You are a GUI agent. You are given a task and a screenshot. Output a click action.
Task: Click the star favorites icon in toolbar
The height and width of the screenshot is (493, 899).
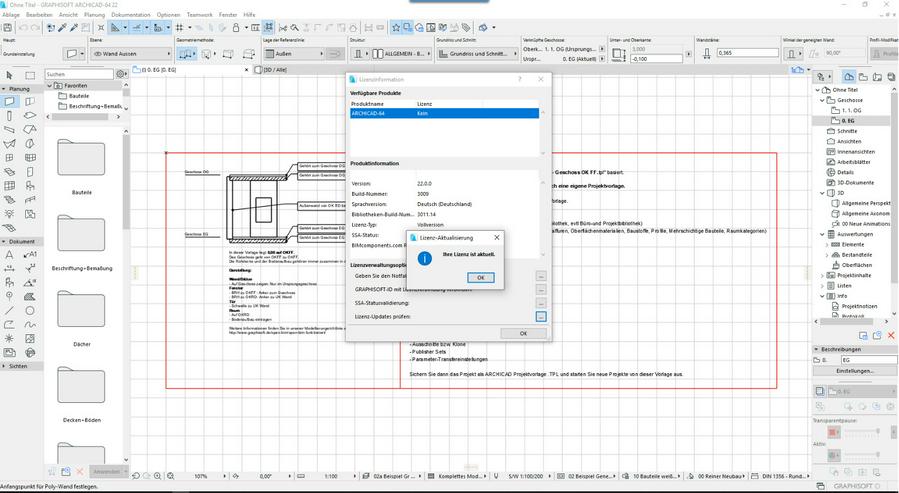click(x=396, y=28)
